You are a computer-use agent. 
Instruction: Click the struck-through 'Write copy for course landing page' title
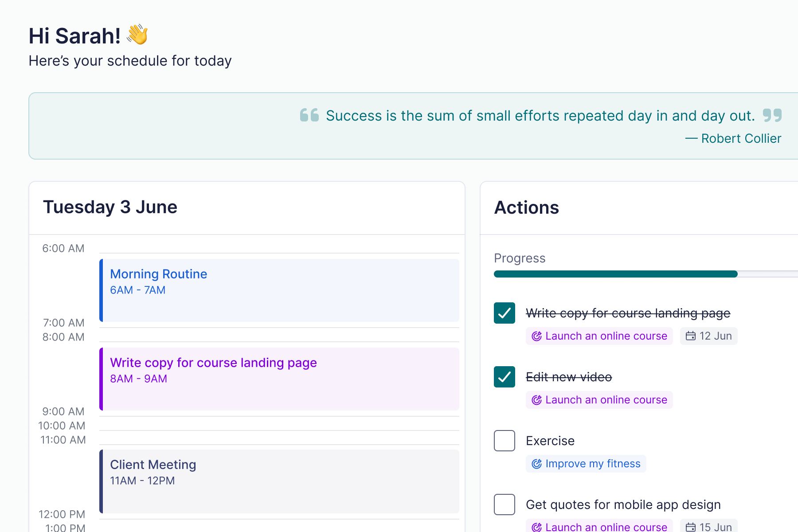628,313
